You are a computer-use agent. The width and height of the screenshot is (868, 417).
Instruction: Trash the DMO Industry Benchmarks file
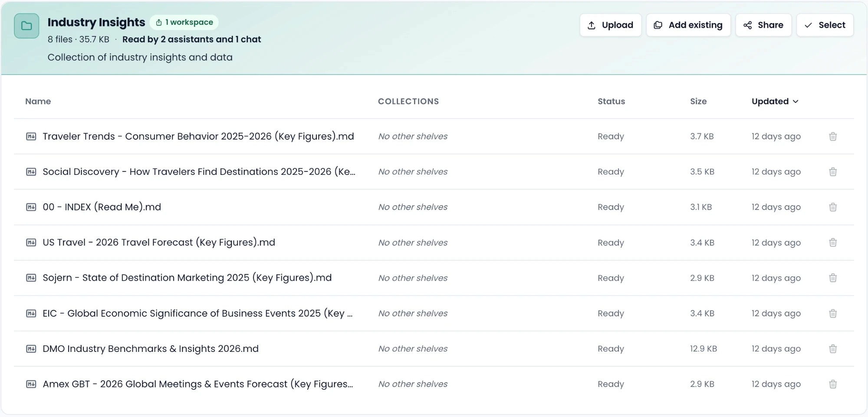coord(833,348)
